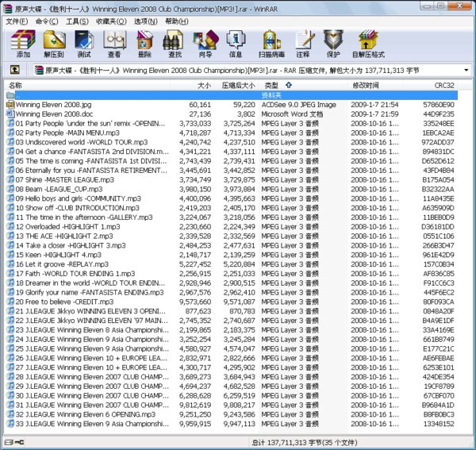The image size is (476, 450).
Task: Expand the archive path dropdown arrow
Action: tap(466, 71)
